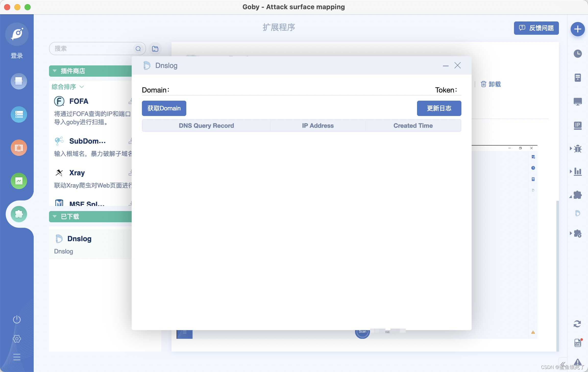Click the 更新日志 button

[439, 108]
